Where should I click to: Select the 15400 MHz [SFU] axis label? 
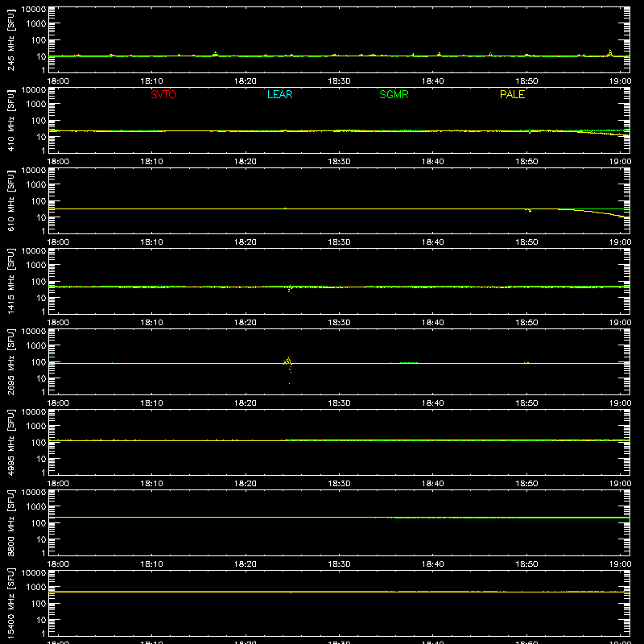point(10,603)
